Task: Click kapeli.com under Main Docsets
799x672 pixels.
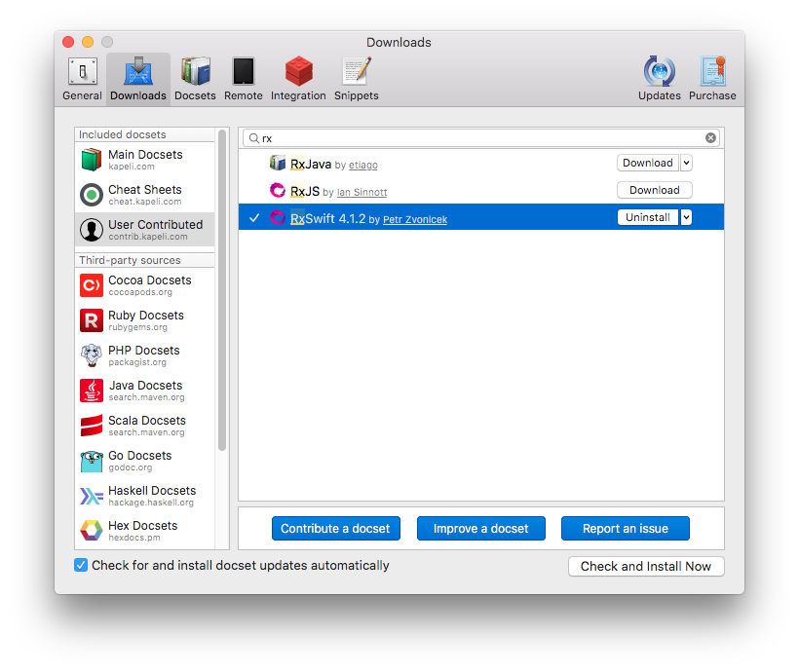Action: tap(132, 167)
